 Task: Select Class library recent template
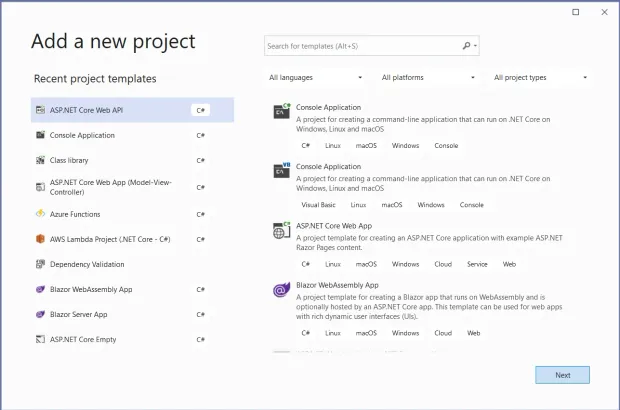point(132,160)
